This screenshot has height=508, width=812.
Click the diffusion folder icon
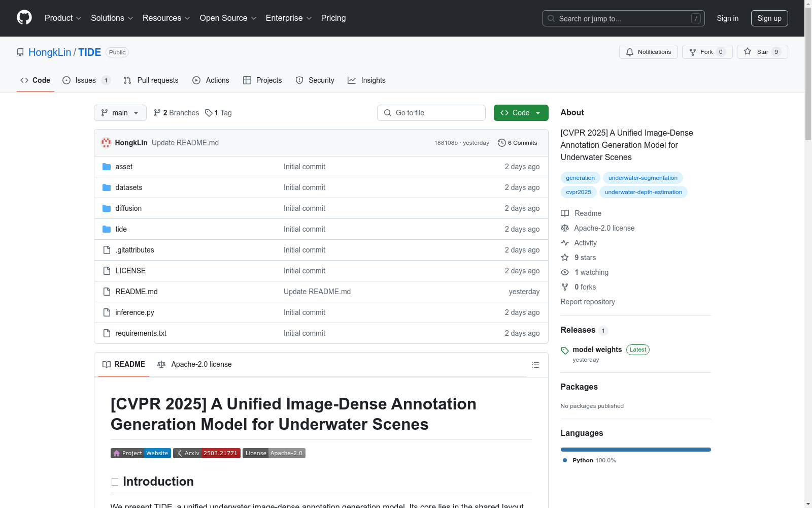(x=107, y=208)
